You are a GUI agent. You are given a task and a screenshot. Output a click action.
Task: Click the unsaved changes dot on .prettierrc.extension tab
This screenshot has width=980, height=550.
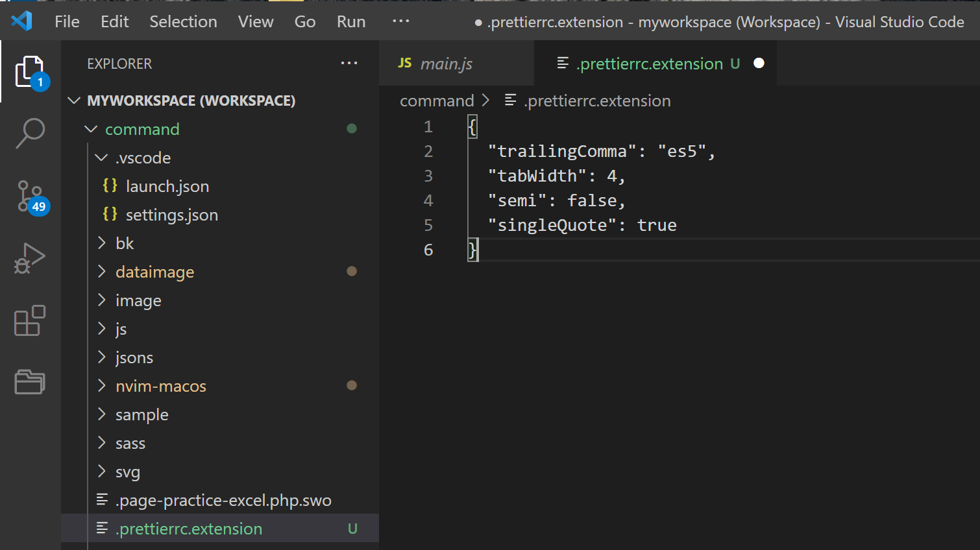pyautogui.click(x=759, y=63)
